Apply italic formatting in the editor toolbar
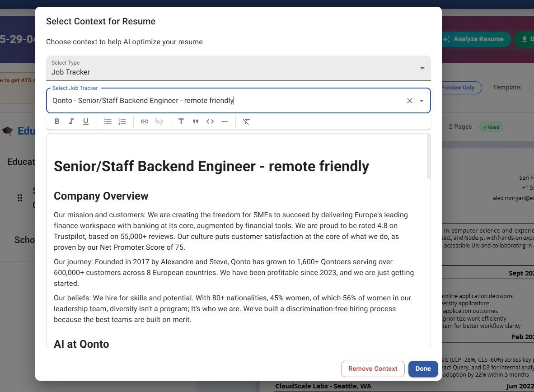534x392 pixels. pos(71,121)
